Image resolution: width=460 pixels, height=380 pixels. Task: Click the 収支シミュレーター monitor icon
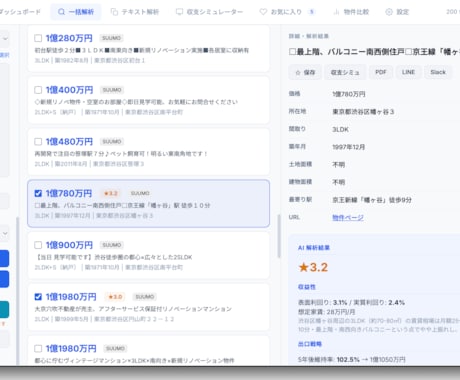(x=179, y=12)
